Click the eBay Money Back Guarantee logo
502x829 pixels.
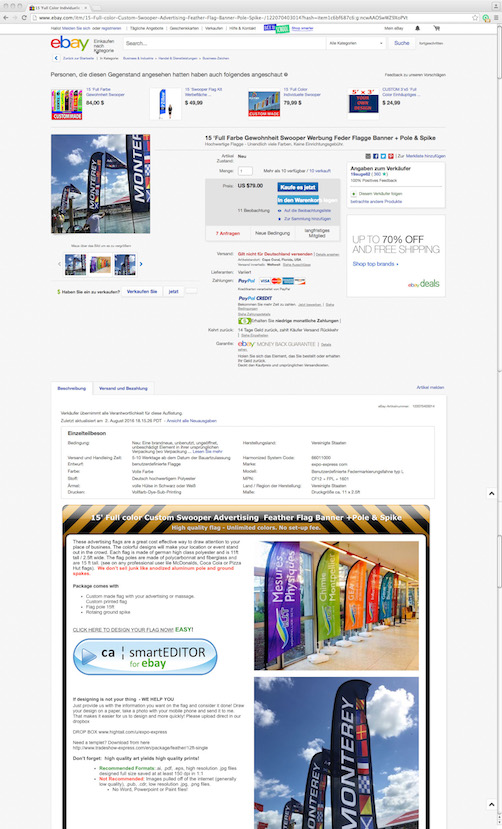click(276, 344)
